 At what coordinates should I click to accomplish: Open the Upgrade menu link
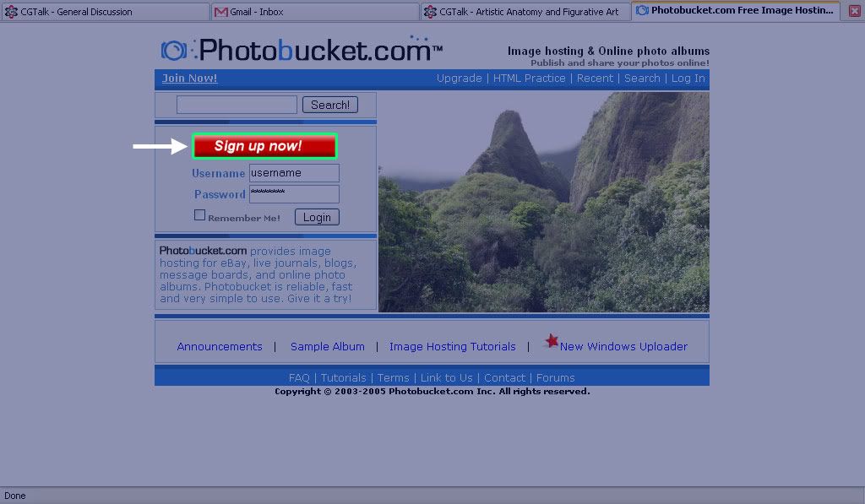coord(459,79)
